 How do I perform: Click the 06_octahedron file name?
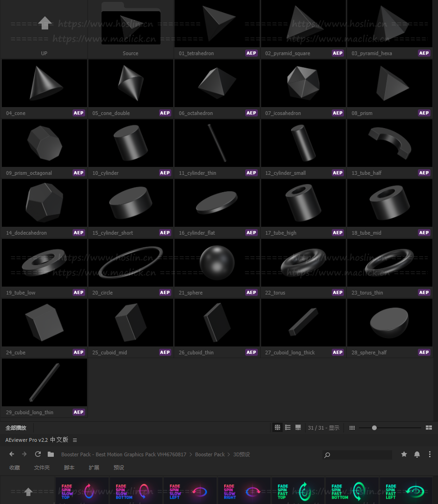(x=196, y=113)
